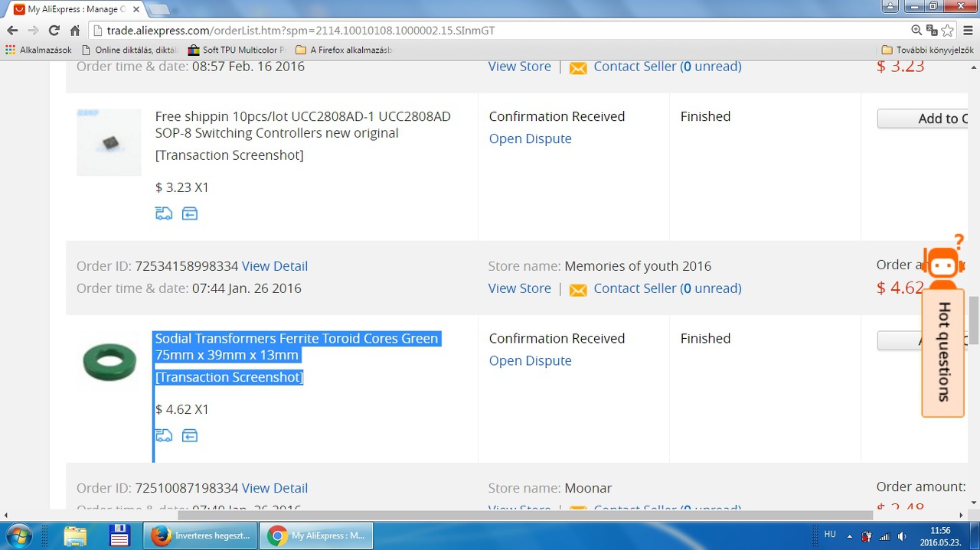Screen dimensions: 980x550
Task: View Store for the 08:57 Feb. 16 order
Action: 520,67
